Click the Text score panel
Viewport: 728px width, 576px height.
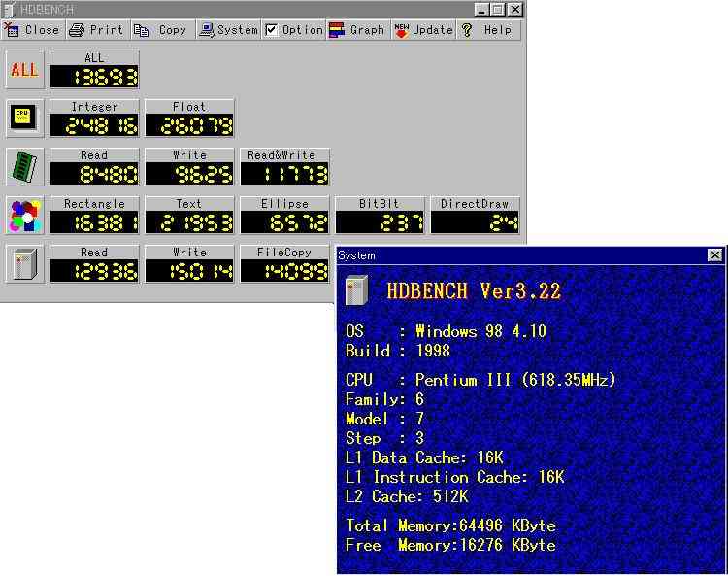(x=189, y=216)
